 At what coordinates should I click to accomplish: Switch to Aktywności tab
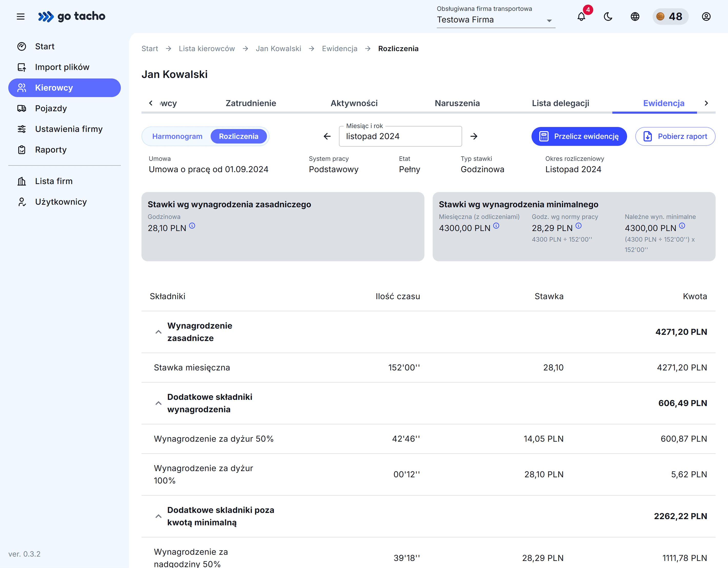[354, 103]
